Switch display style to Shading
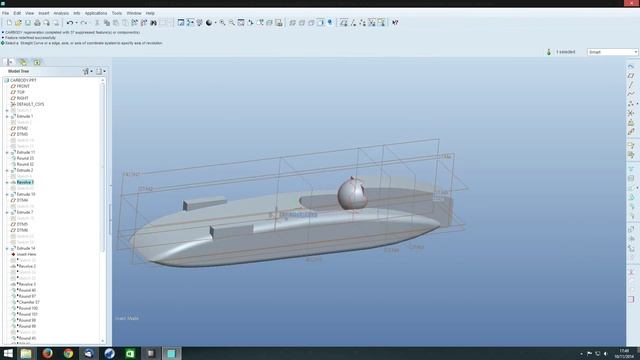Viewport: 640px width, 360px height. pyautogui.click(x=320, y=23)
